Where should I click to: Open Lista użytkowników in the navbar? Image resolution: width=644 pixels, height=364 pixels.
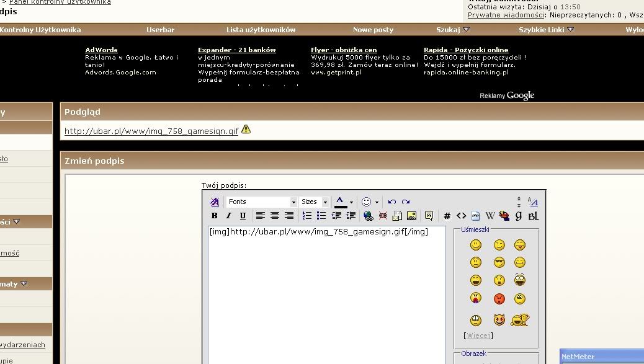click(x=261, y=30)
